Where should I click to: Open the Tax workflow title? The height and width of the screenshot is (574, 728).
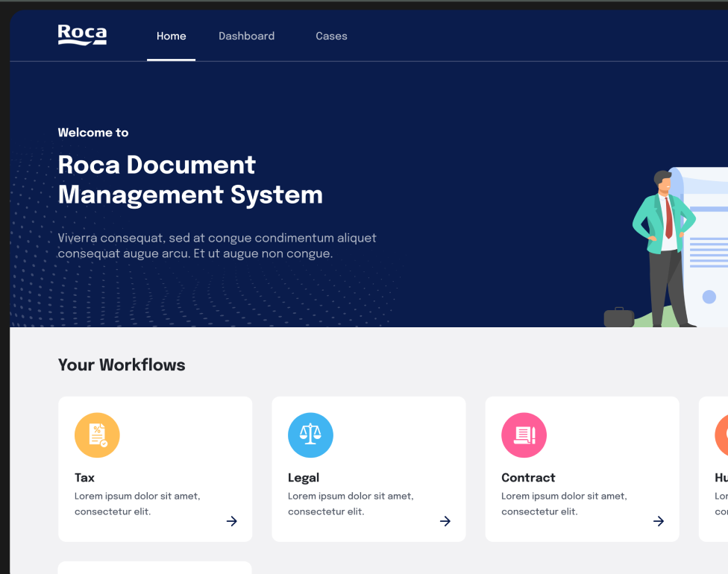pyautogui.click(x=84, y=478)
